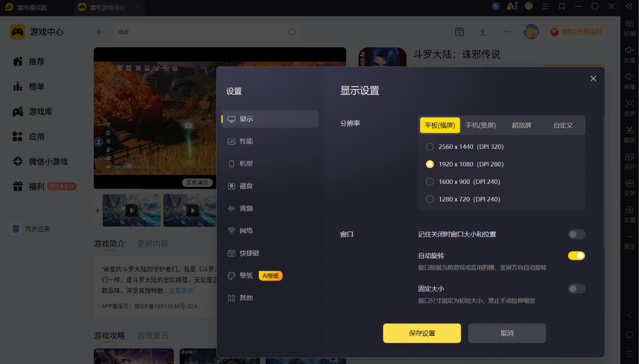Click the back arrow next to search
This screenshot has width=639, height=364.
click(101, 32)
